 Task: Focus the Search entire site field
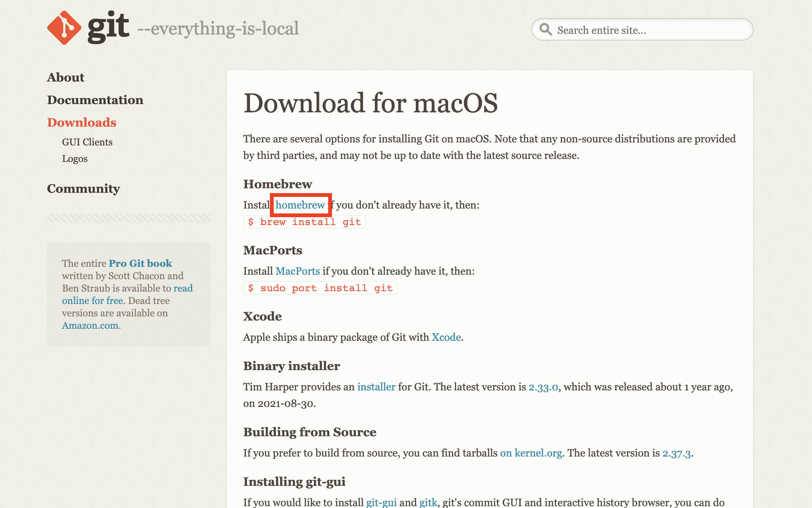(642, 30)
